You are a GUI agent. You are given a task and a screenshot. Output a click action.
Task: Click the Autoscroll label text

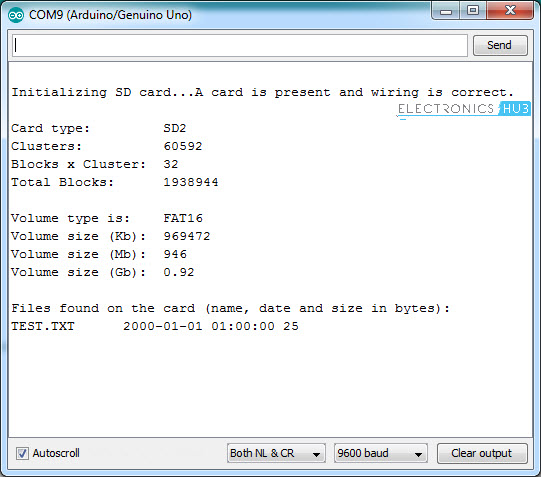(56, 453)
